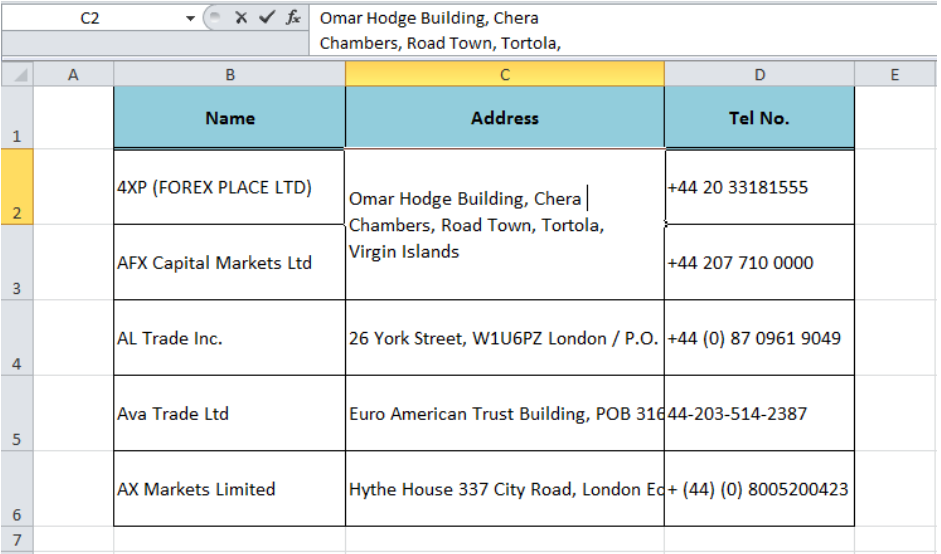Image resolution: width=941 pixels, height=554 pixels.
Task: Open Insert Function fx icon
Action: click(293, 17)
